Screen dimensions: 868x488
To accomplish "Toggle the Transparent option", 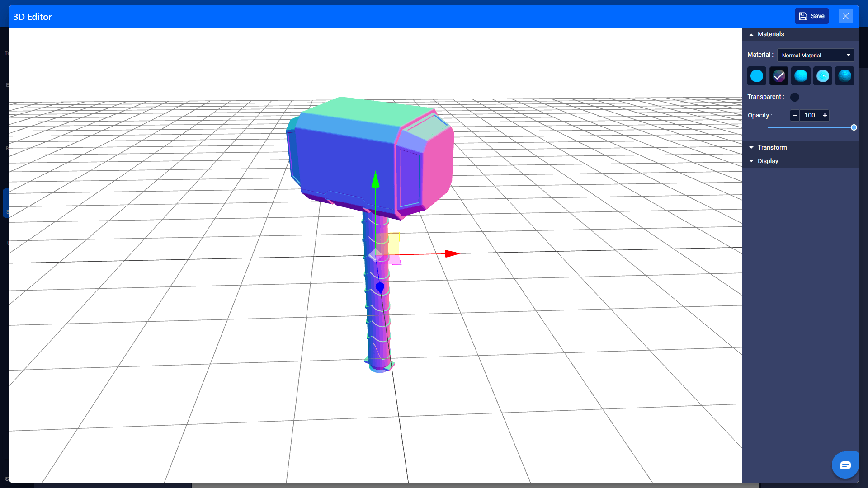I will click(795, 97).
